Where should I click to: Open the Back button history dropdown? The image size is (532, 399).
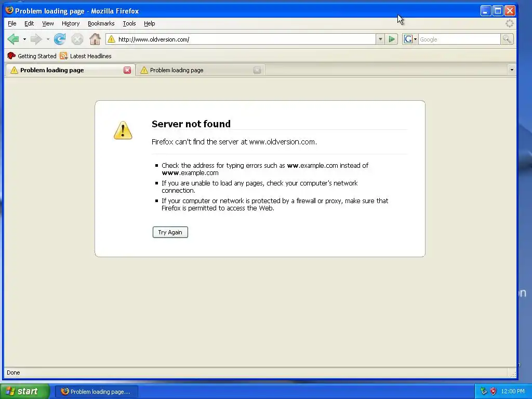[24, 39]
